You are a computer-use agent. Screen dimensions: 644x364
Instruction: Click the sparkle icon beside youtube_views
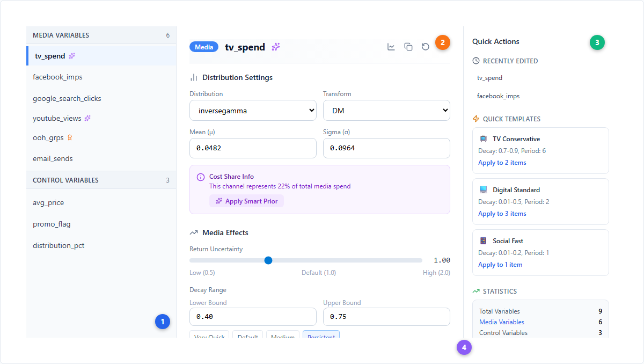point(87,118)
